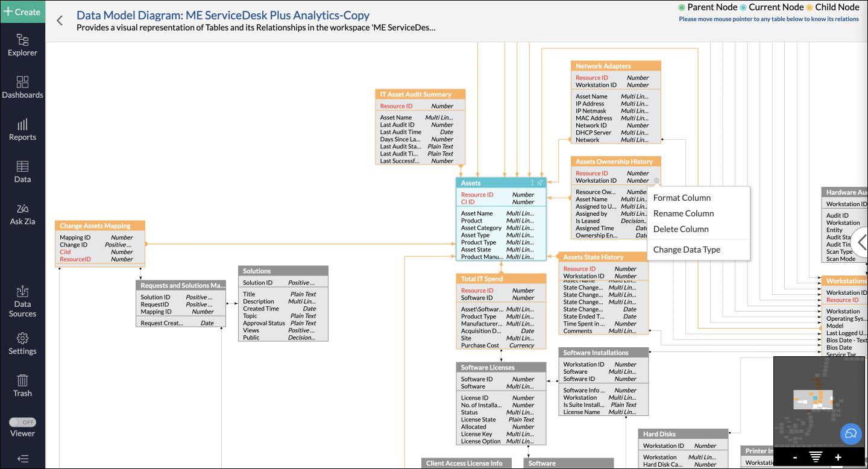
Task: Open the Data section in sidebar
Action: (x=22, y=172)
